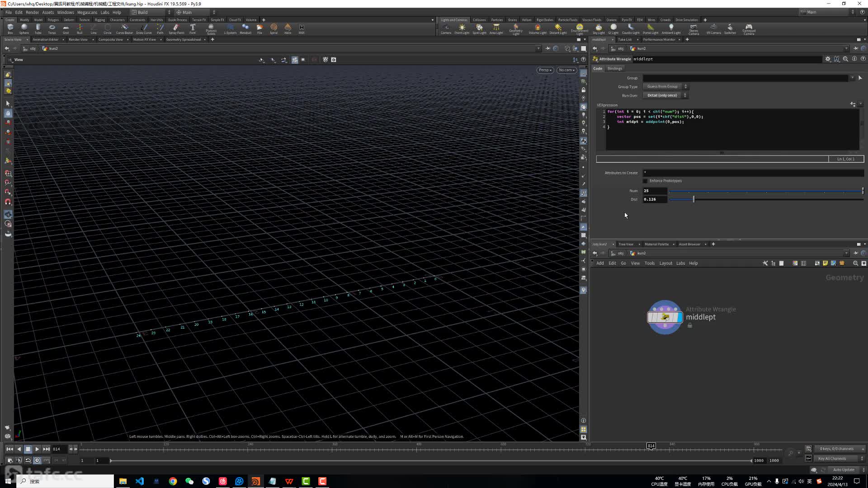Adjust the Dist slider
Screen dimensions: 868x488
pos(766,199)
